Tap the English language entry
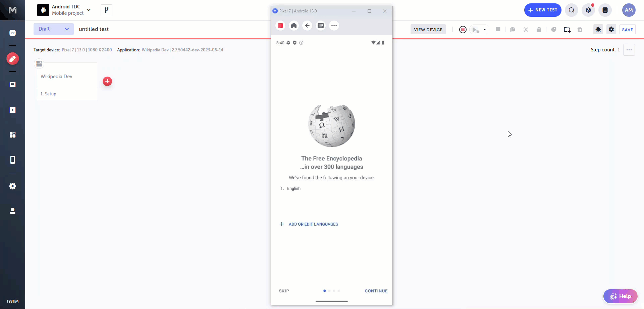The width and height of the screenshot is (644, 309). pos(294,188)
